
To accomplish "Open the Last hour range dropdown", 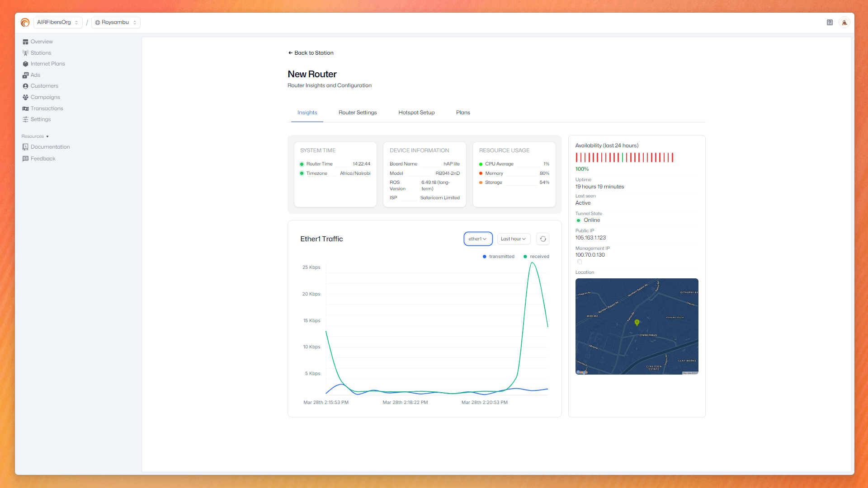I will (513, 239).
